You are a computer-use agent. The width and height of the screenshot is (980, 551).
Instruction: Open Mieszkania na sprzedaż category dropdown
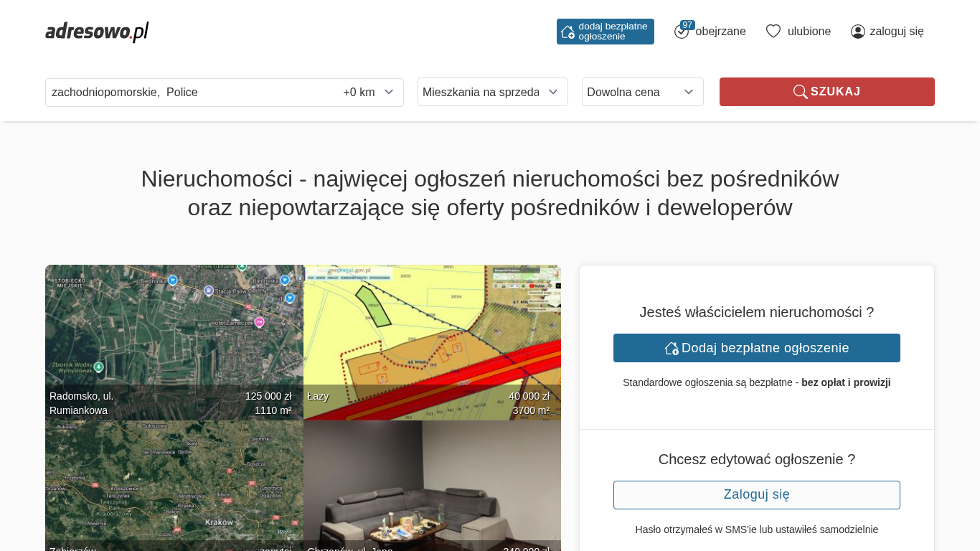(492, 92)
